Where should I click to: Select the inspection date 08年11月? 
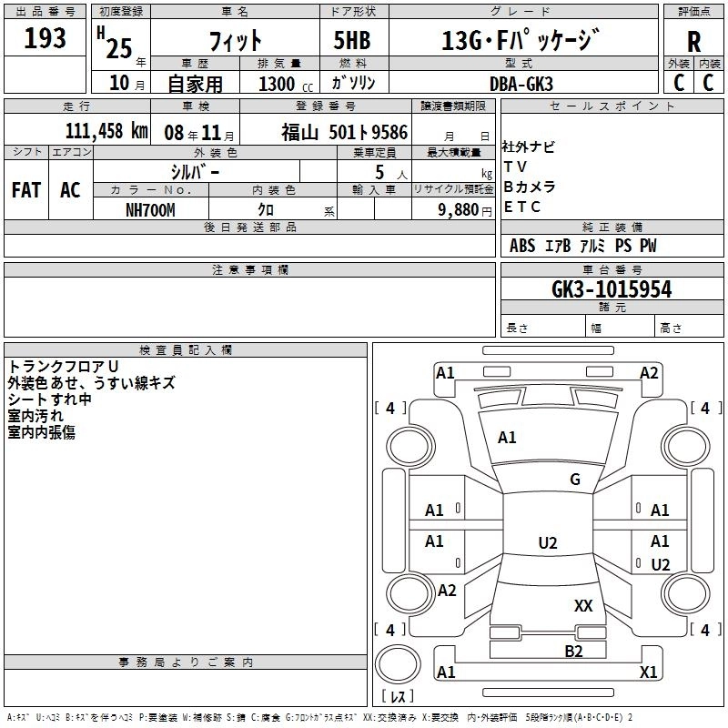[x=199, y=133]
